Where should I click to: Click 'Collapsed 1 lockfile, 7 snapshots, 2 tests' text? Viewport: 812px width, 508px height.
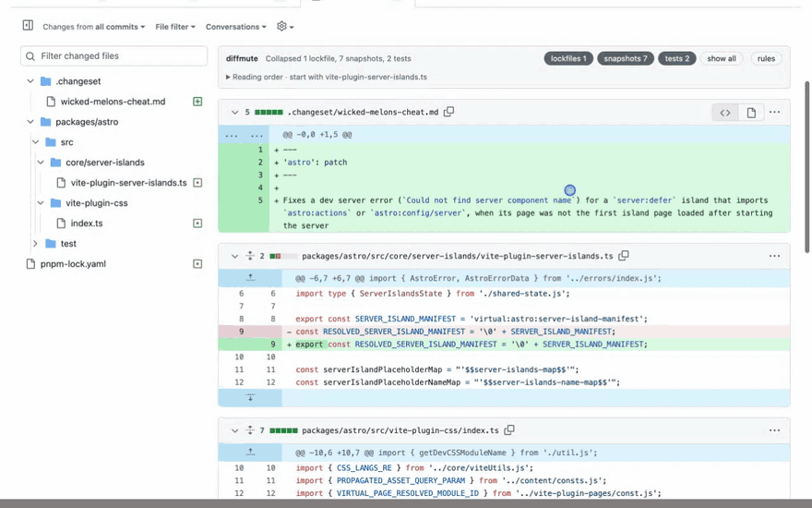coord(338,58)
